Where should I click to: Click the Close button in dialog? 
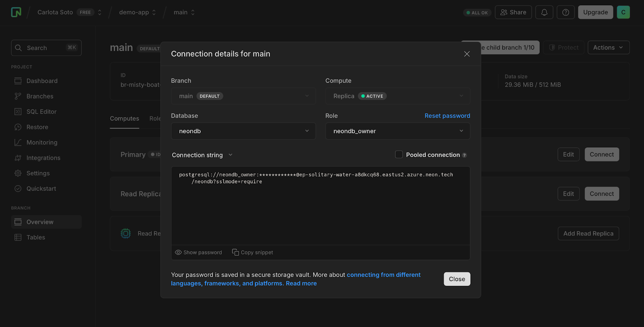(x=457, y=279)
